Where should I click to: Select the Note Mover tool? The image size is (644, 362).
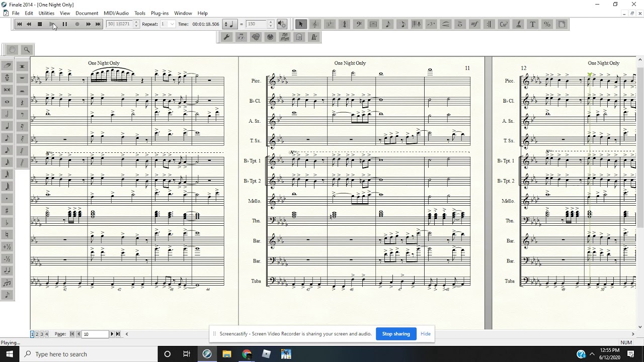[241, 37]
